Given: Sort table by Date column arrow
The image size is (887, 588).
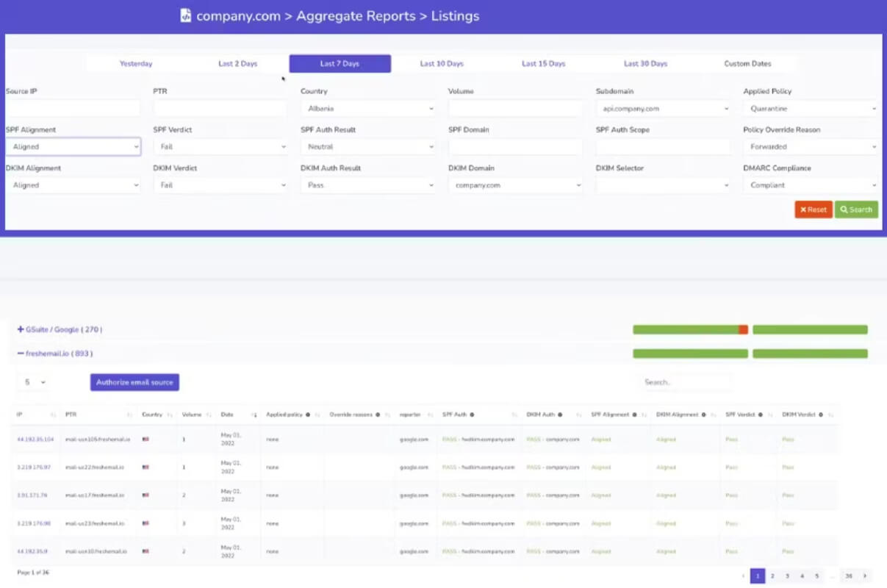Looking at the screenshot, I should [254, 415].
